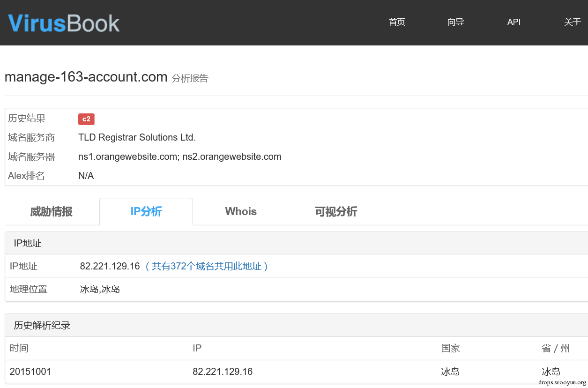The width and height of the screenshot is (588, 388).
Task: Click the 时间 column header
Action: point(19,348)
